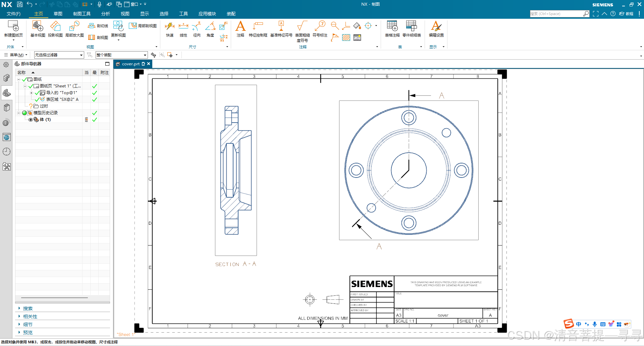The image size is (644, 346).
Task: Click the command search input field
Action: pyautogui.click(x=557, y=14)
